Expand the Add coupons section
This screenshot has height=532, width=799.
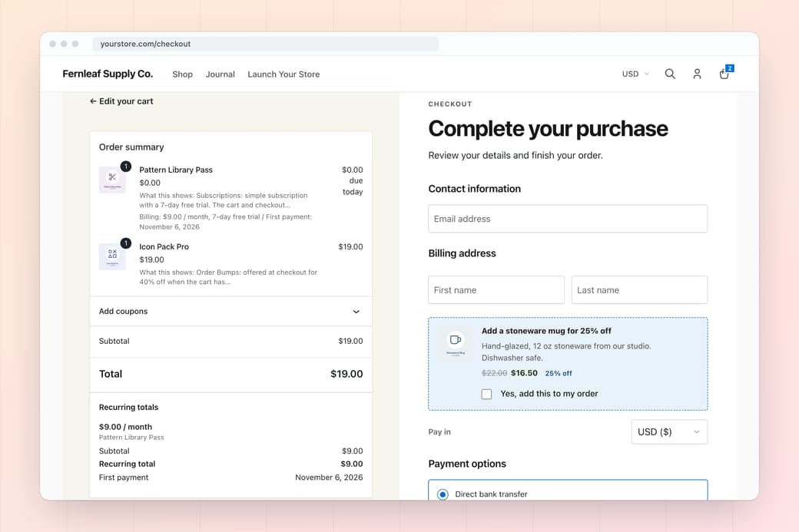[230, 311]
